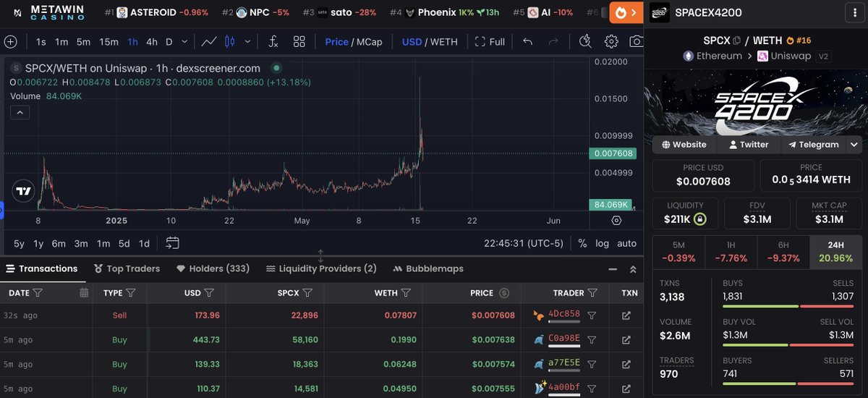Open the timeframe dropdown arrow after D
This screenshot has height=398, width=868.
tap(185, 42)
